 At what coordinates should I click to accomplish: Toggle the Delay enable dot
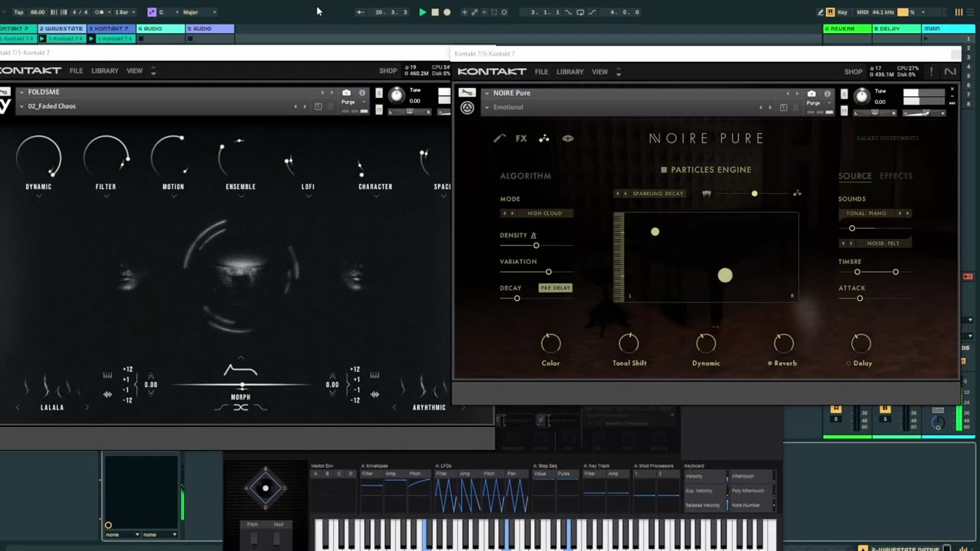(x=848, y=364)
